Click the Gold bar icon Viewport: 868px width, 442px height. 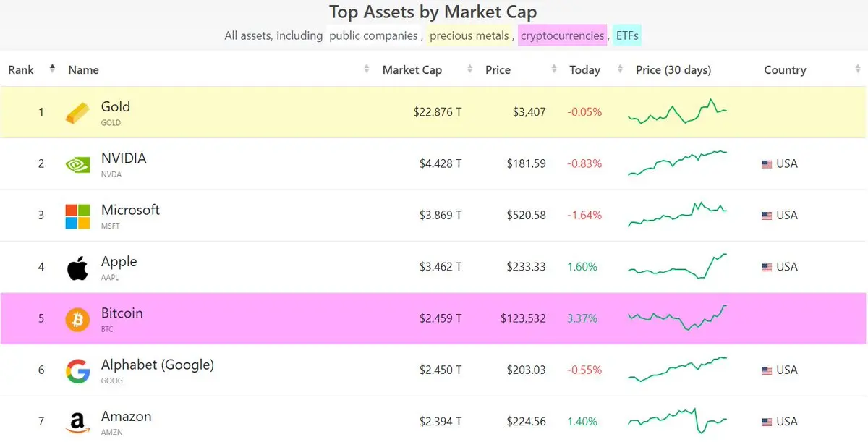pos(78,112)
